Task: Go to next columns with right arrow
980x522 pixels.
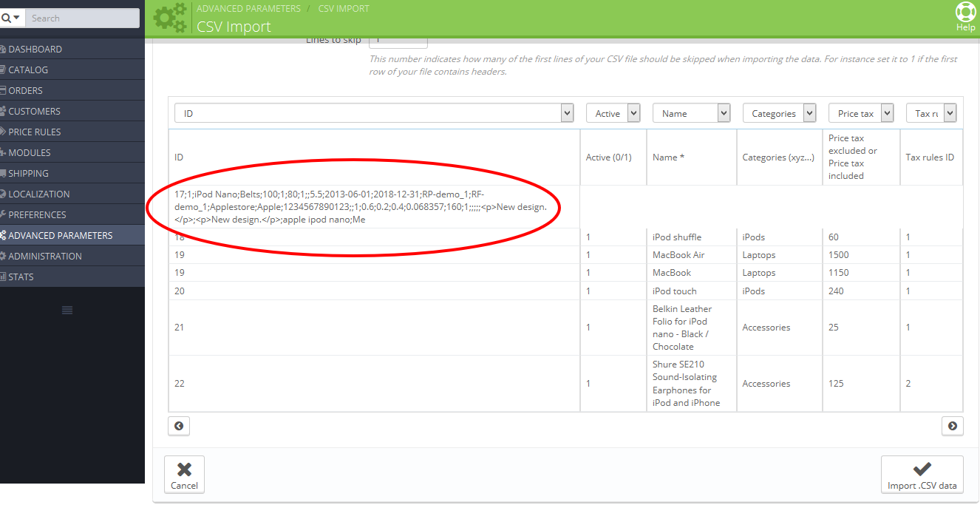Action: tap(952, 426)
